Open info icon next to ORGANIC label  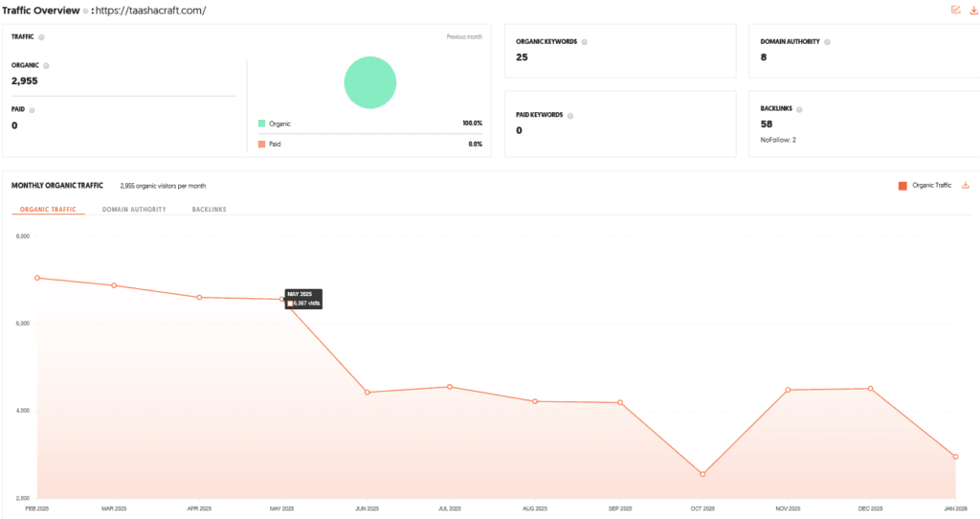click(x=46, y=66)
